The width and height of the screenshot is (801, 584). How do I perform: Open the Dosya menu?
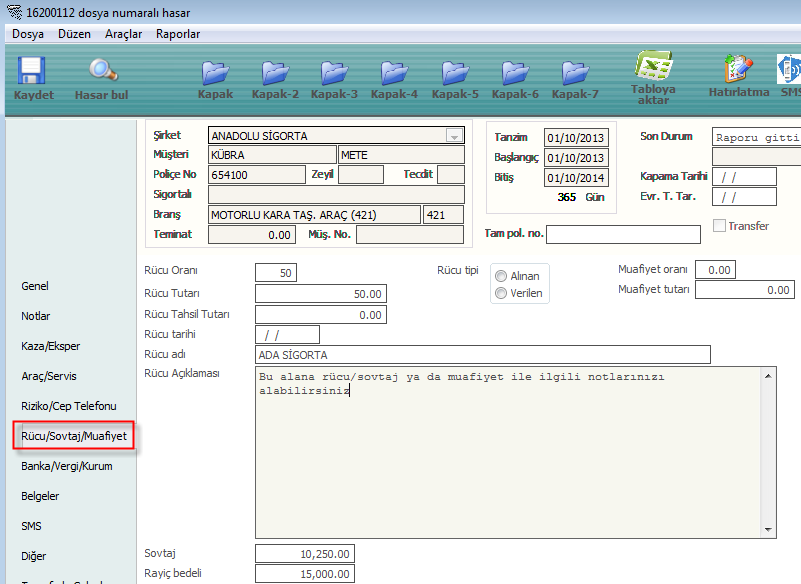point(28,34)
